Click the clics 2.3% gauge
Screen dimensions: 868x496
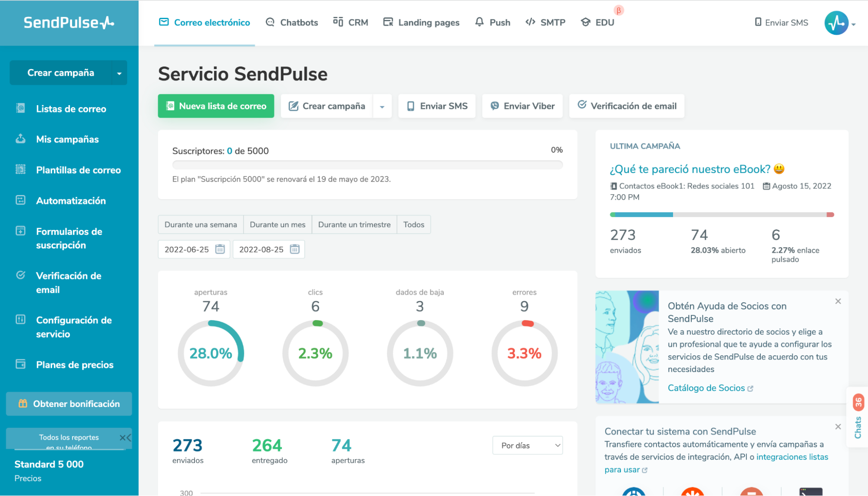coord(315,353)
